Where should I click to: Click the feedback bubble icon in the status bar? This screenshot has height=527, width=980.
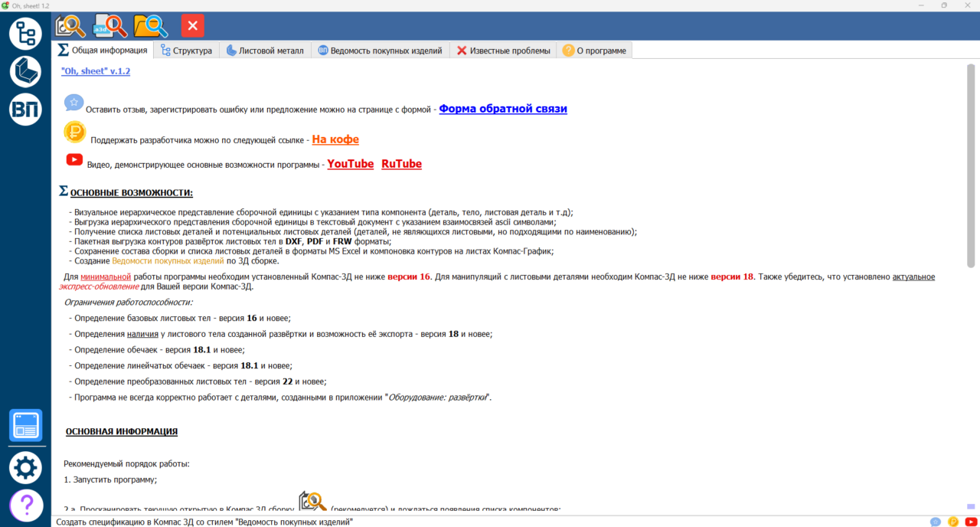click(x=936, y=522)
